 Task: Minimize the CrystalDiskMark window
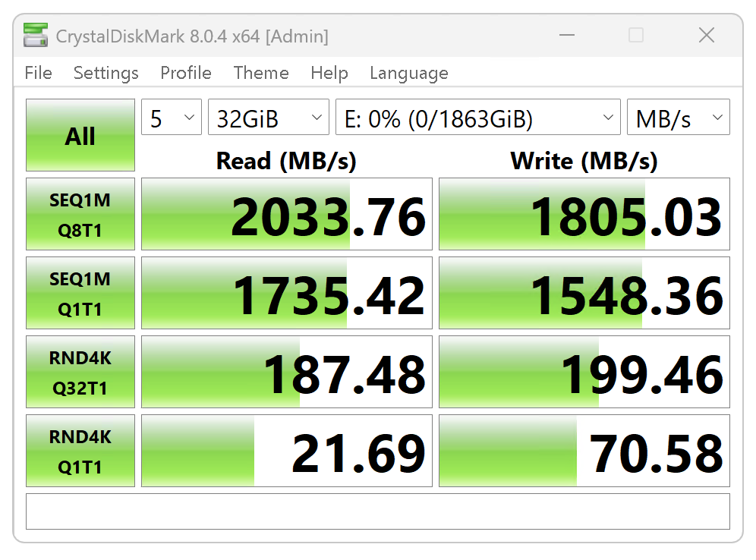point(566,36)
